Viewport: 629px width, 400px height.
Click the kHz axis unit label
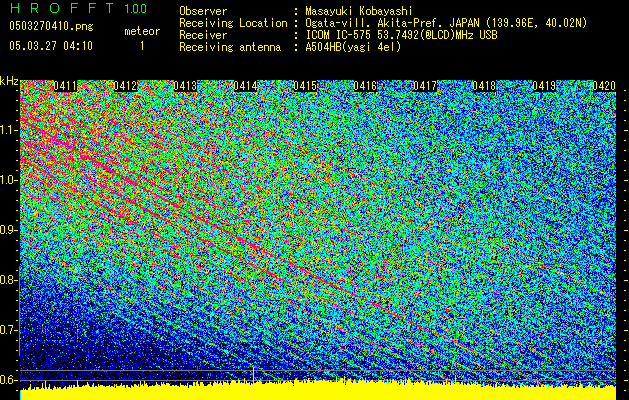pos(9,81)
